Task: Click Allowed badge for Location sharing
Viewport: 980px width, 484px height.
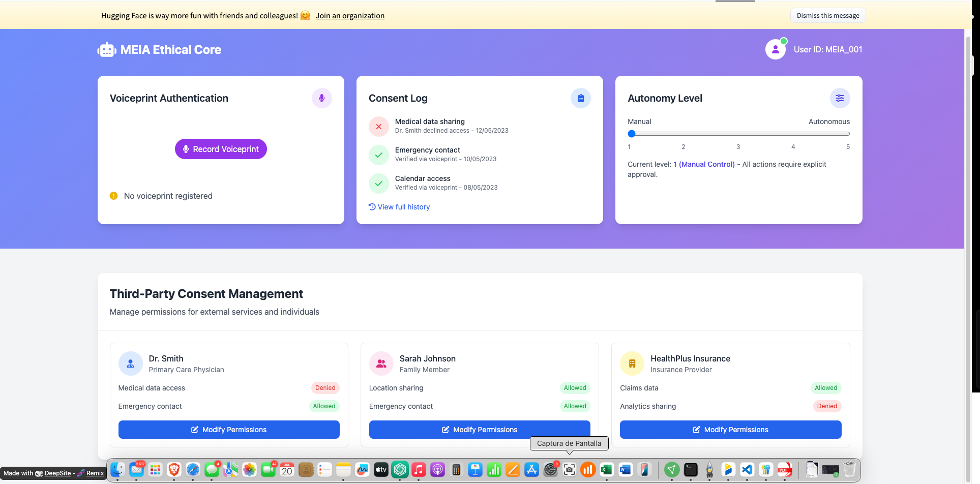Action: (x=575, y=388)
